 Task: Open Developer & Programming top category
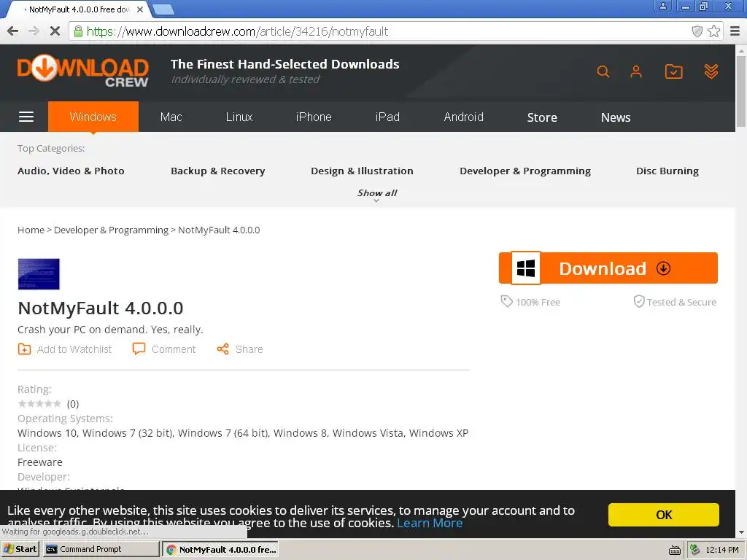pyautogui.click(x=525, y=171)
